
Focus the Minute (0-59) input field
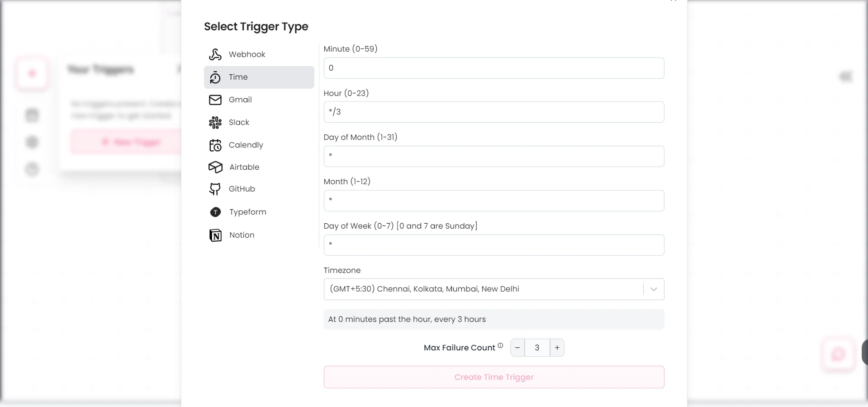coord(494,68)
